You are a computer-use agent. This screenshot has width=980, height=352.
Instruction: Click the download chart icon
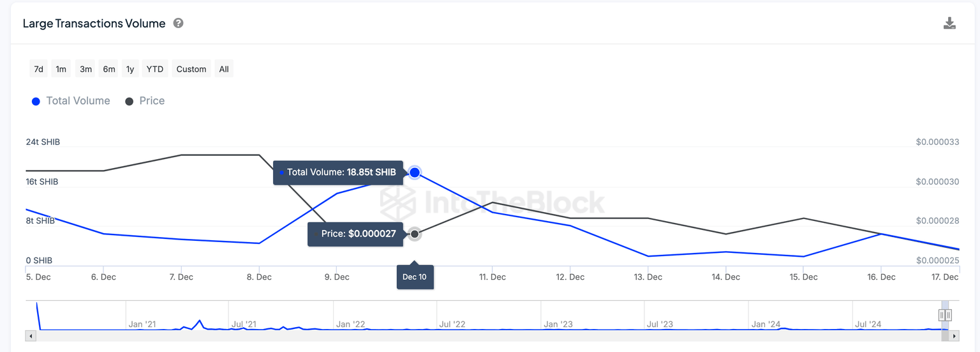pos(949,24)
